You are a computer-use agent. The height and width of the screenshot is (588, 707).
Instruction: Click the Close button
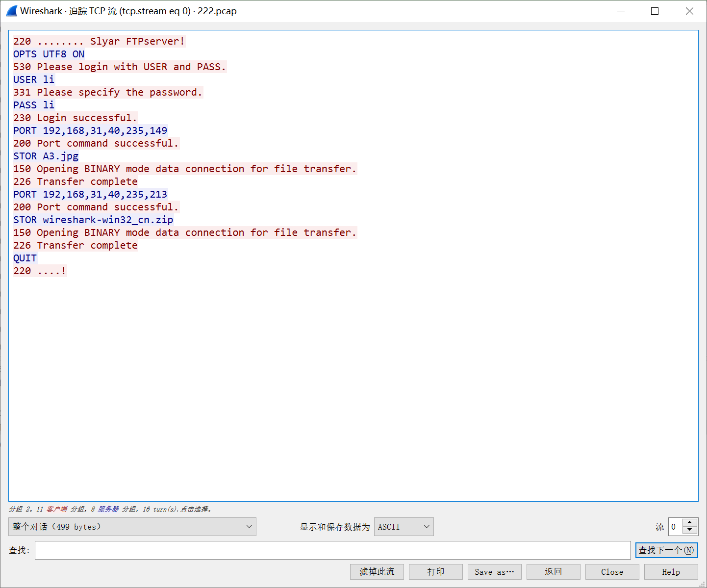coord(612,572)
